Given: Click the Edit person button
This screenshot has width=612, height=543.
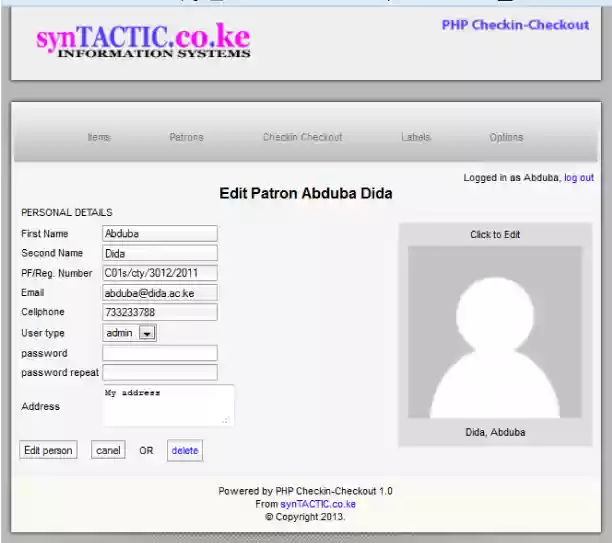Looking at the screenshot, I should (48, 450).
